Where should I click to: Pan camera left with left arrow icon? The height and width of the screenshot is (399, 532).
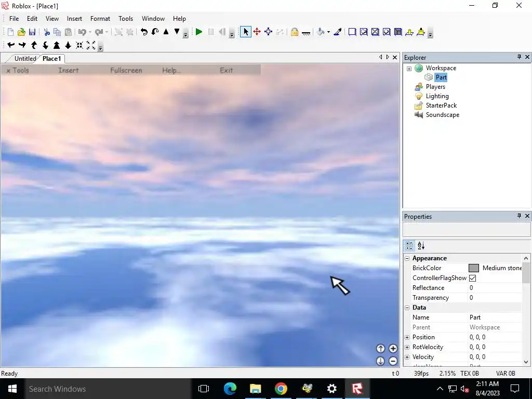click(11, 45)
